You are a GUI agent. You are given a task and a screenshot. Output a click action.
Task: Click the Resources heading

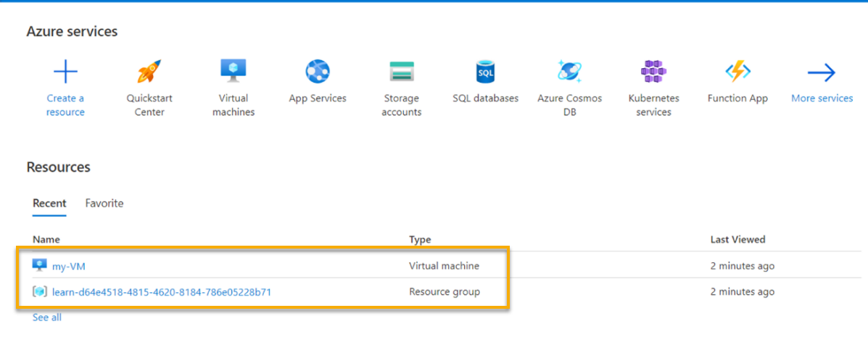[x=58, y=167]
